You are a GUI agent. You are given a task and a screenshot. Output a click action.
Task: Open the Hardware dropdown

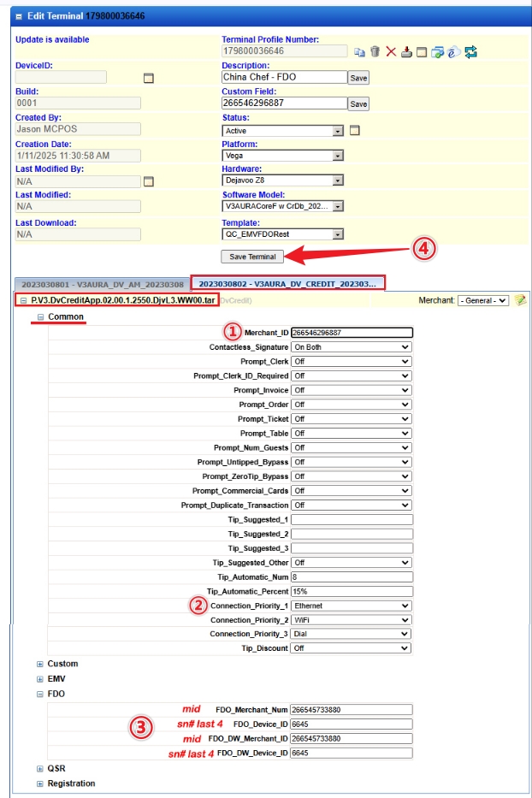tap(338, 180)
